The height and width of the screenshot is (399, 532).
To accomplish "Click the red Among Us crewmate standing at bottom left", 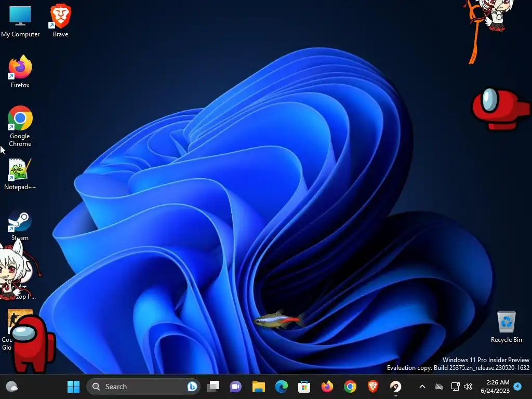I will pos(32,343).
